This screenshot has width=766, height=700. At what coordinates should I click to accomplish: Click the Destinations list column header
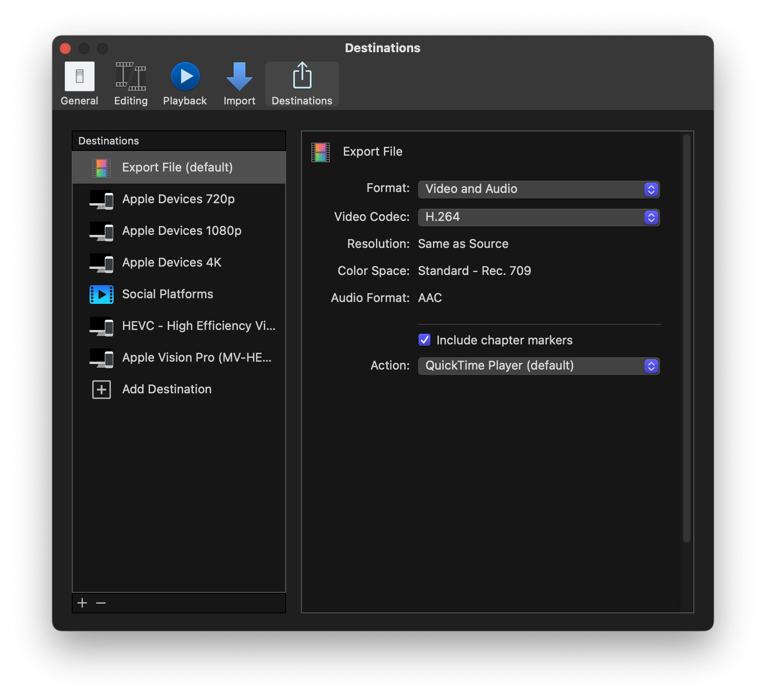coord(179,141)
